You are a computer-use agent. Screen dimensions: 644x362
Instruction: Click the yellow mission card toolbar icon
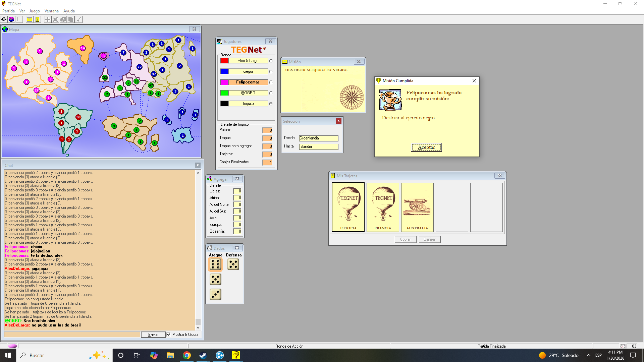click(x=30, y=19)
